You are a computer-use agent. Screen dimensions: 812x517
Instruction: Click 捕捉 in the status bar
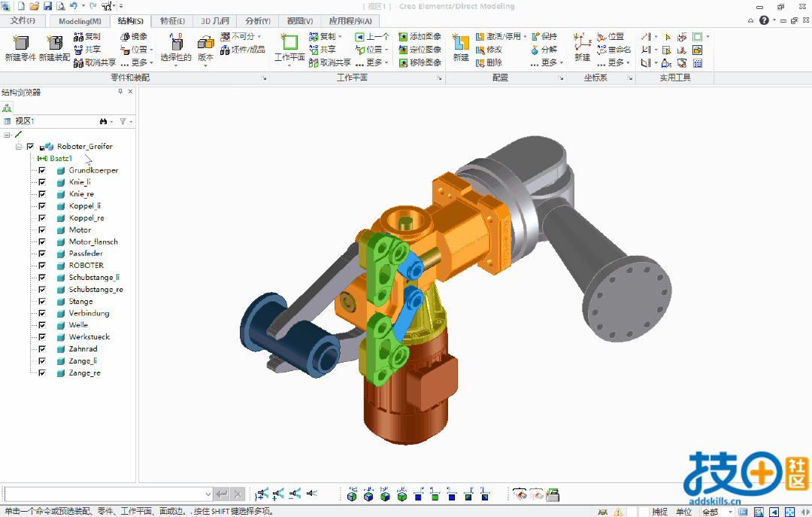pos(660,512)
